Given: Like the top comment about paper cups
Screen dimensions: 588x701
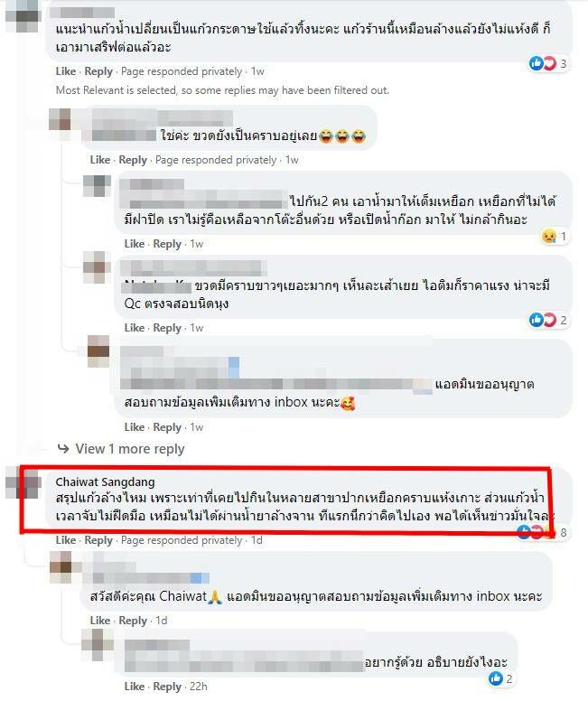Looking at the screenshot, I should click(66, 71).
